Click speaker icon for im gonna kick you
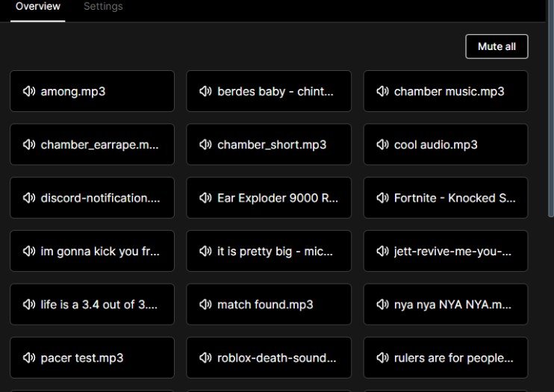The image size is (554, 392). click(29, 251)
